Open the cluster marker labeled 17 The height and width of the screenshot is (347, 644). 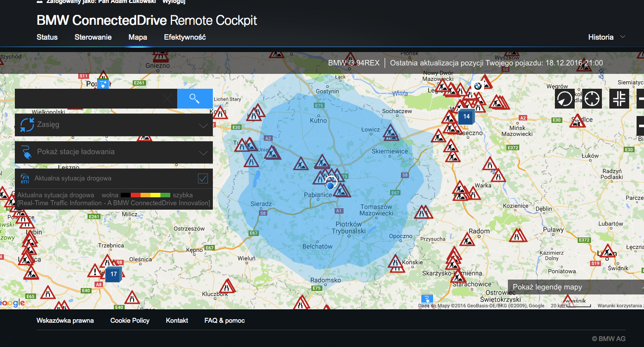pyautogui.click(x=113, y=274)
